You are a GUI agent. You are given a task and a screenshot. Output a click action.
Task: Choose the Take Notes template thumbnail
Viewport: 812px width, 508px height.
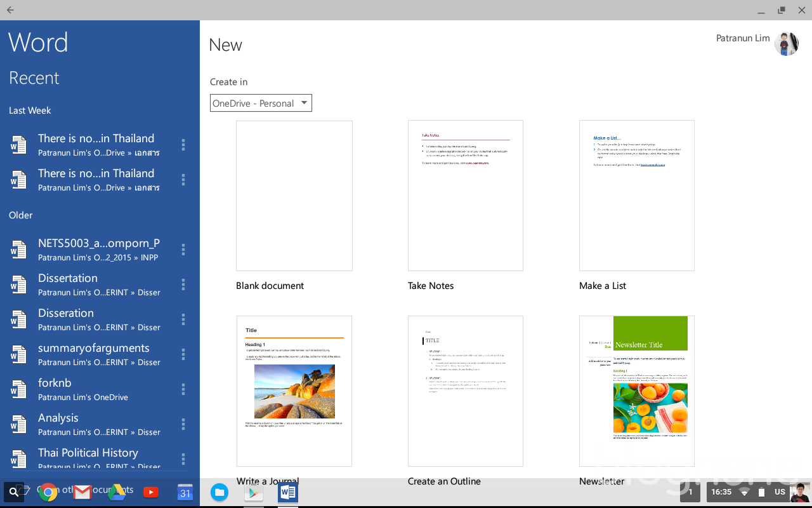(x=466, y=196)
